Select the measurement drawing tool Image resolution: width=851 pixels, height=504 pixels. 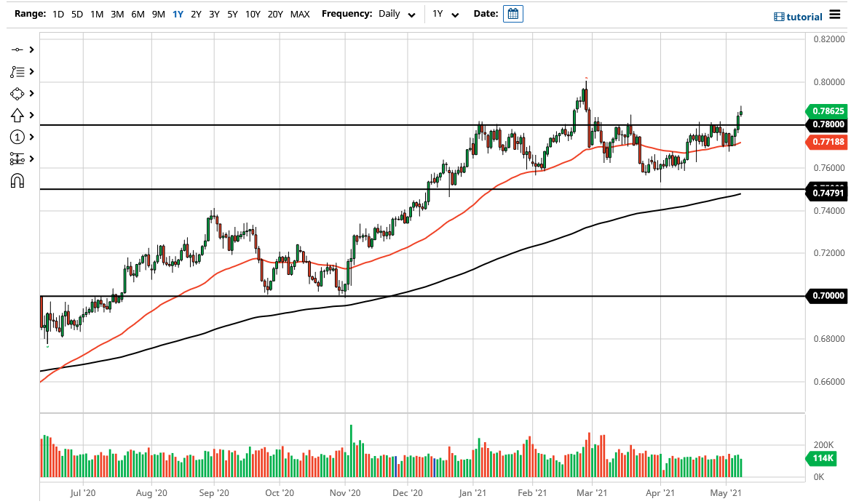coord(18,158)
